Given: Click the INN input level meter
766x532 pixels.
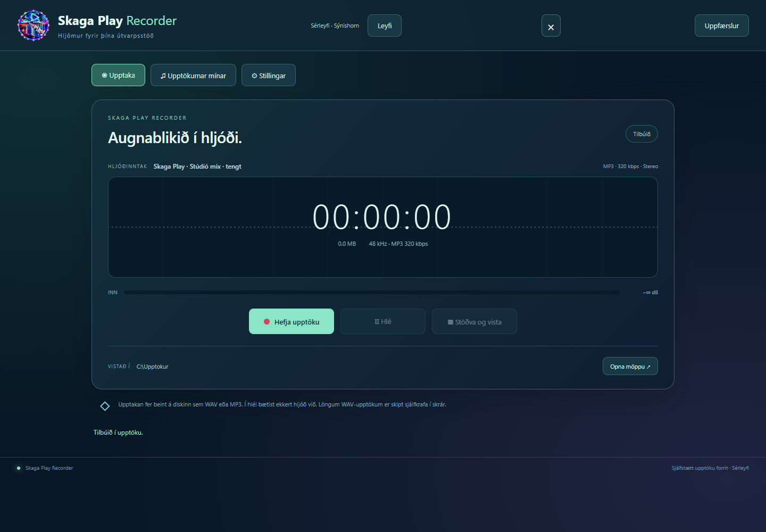Looking at the screenshot, I should (372, 293).
